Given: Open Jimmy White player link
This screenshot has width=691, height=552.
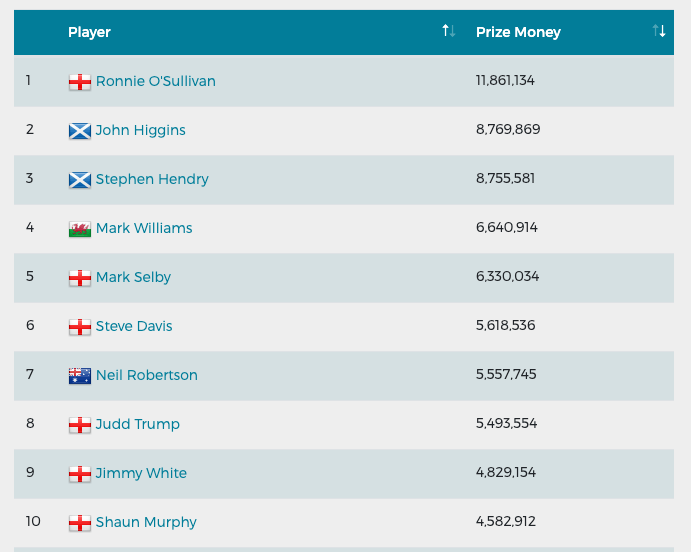Looking at the screenshot, I should [x=141, y=473].
